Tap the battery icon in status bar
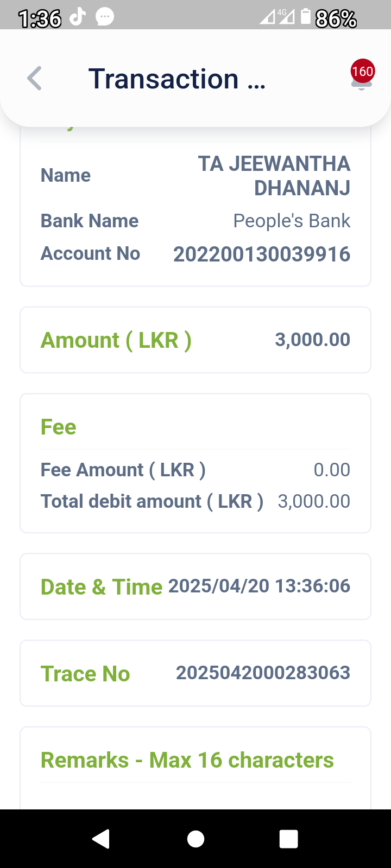Viewport: 391px width, 868px height. point(306,17)
